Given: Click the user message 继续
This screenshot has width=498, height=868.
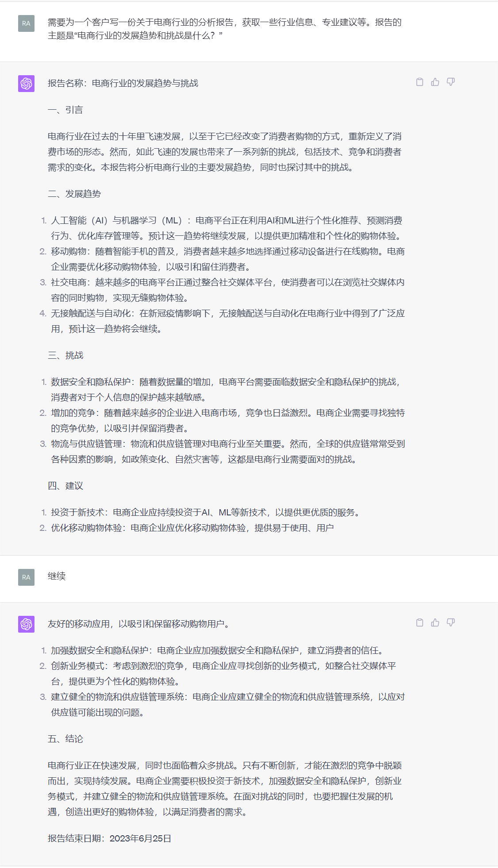Looking at the screenshot, I should pyautogui.click(x=57, y=576).
